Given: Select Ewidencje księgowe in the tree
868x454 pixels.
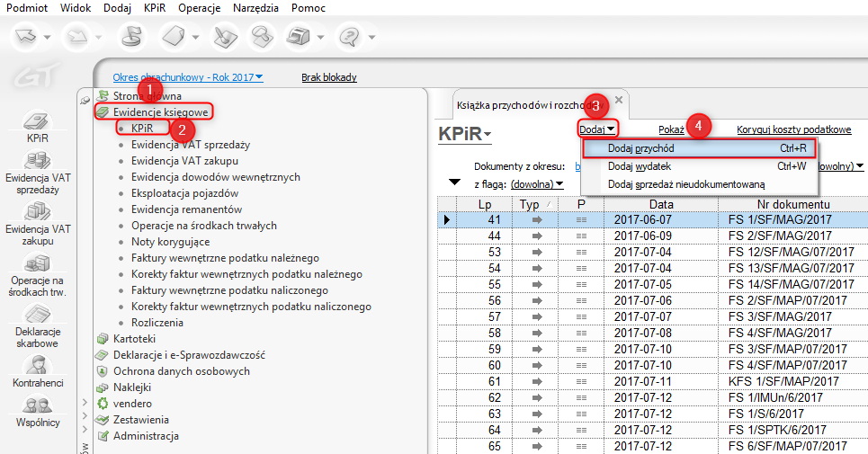Looking at the screenshot, I should pyautogui.click(x=160, y=112).
